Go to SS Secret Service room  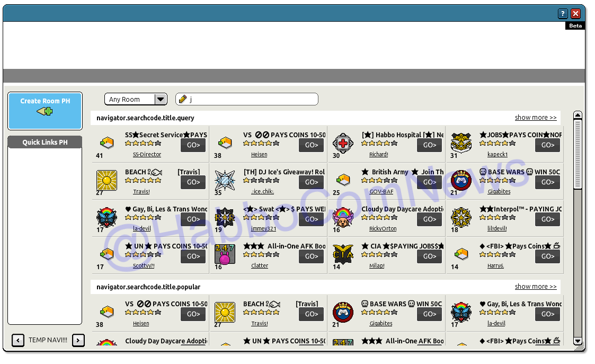click(193, 145)
